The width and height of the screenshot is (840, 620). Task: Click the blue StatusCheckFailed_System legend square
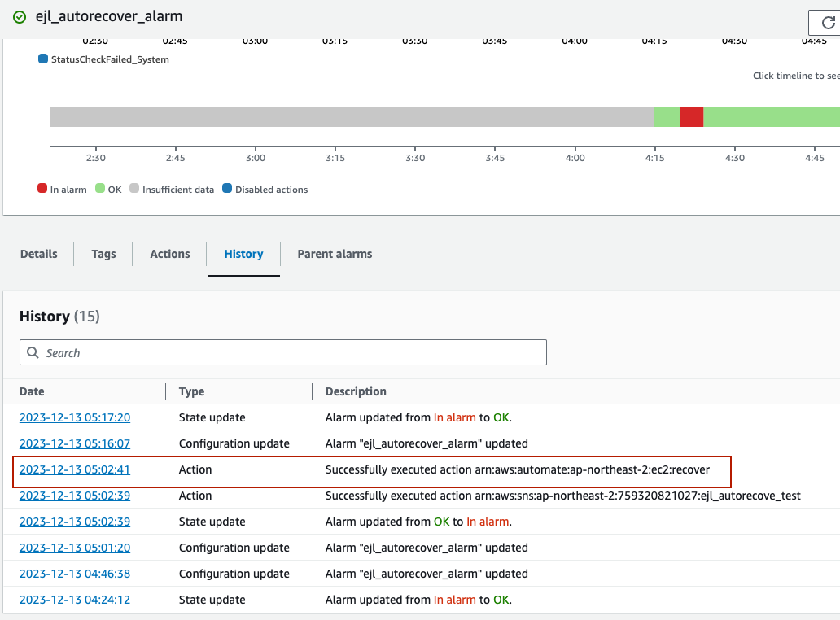point(43,59)
